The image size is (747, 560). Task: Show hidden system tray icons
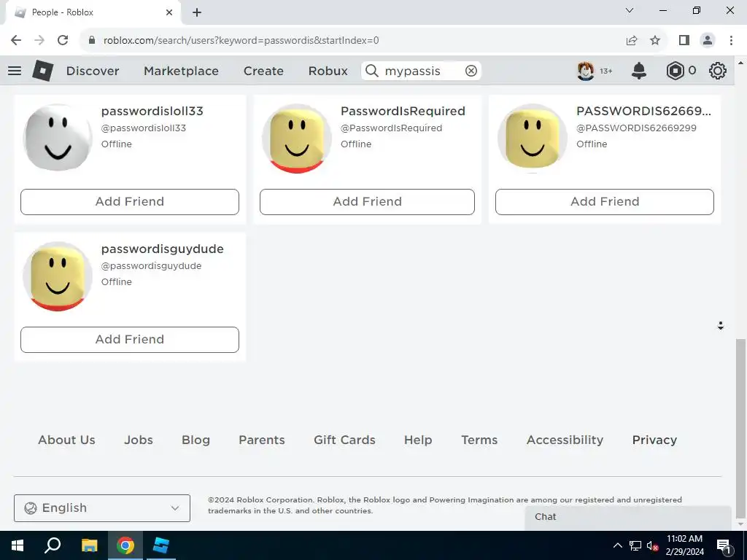click(617, 545)
